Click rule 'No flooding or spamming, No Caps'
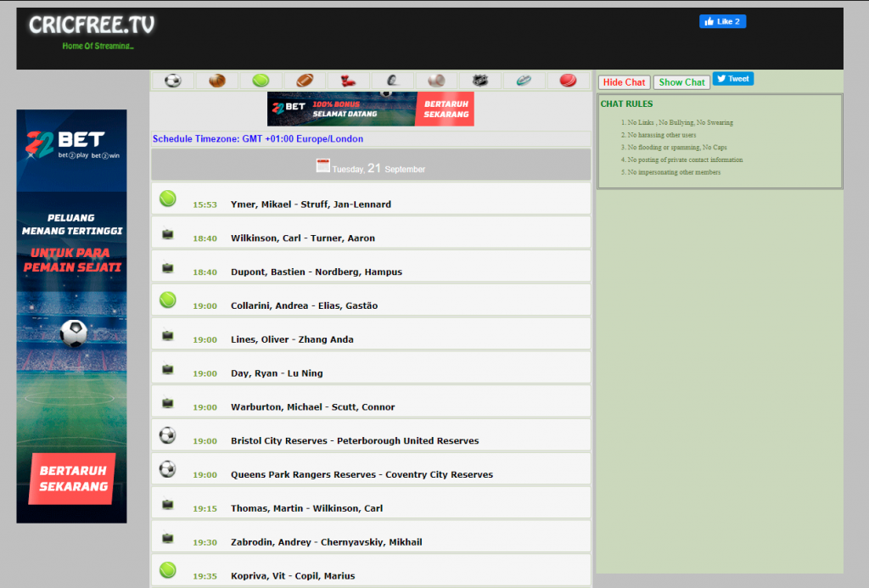Screen dimensions: 869x588 676,148
